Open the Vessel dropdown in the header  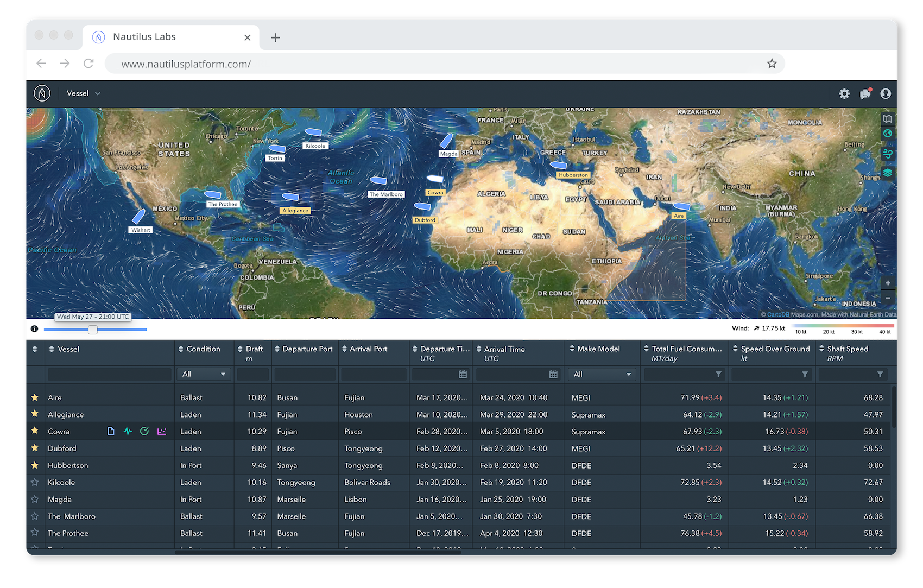(x=84, y=93)
